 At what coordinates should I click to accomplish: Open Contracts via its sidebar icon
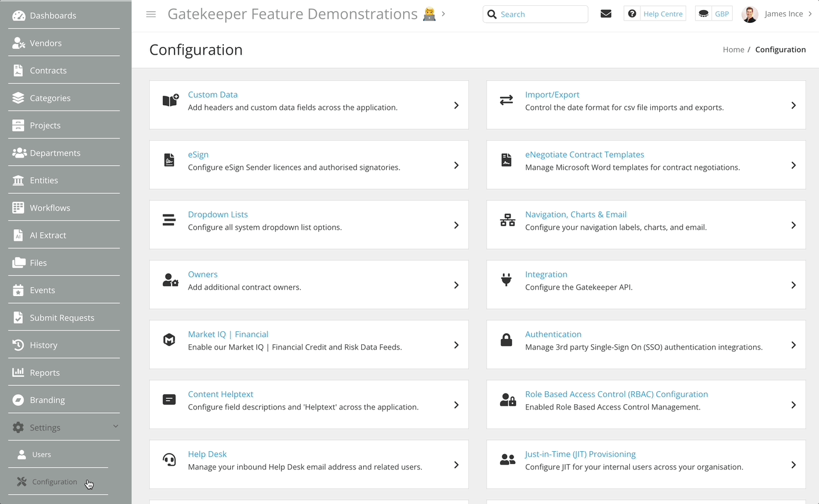coord(18,70)
